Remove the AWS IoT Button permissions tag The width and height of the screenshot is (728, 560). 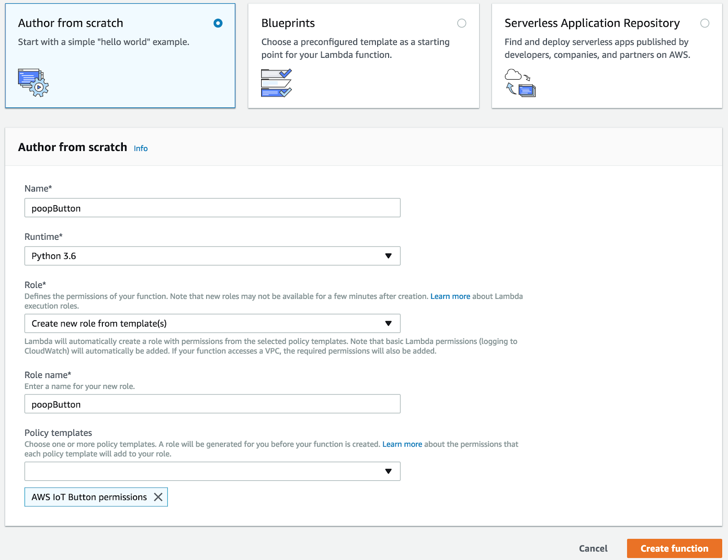point(158,497)
